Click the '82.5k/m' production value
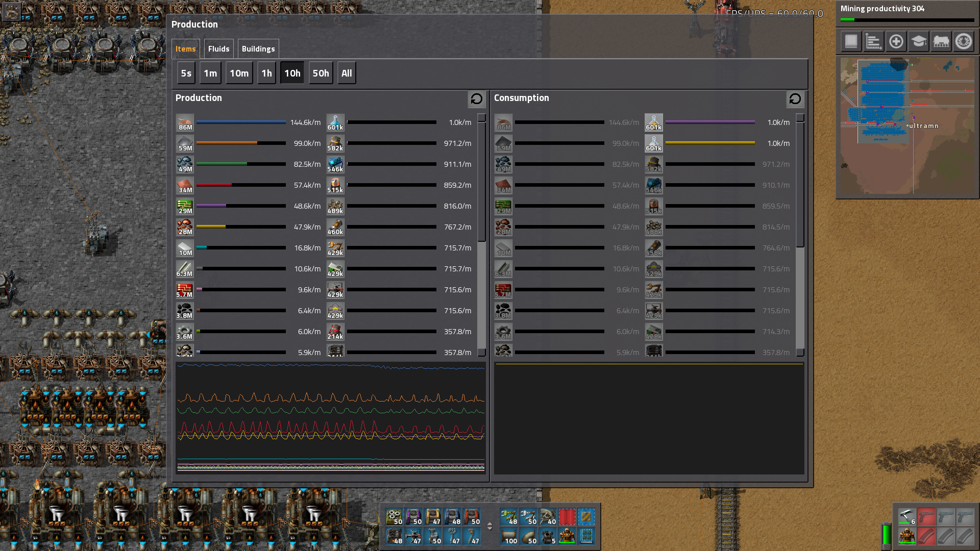This screenshot has width=980, height=551. [307, 164]
